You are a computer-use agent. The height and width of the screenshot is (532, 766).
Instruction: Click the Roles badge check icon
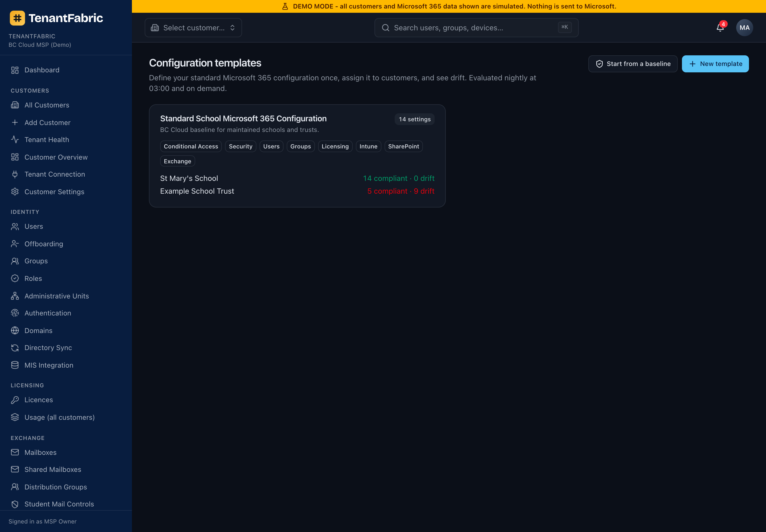click(15, 278)
